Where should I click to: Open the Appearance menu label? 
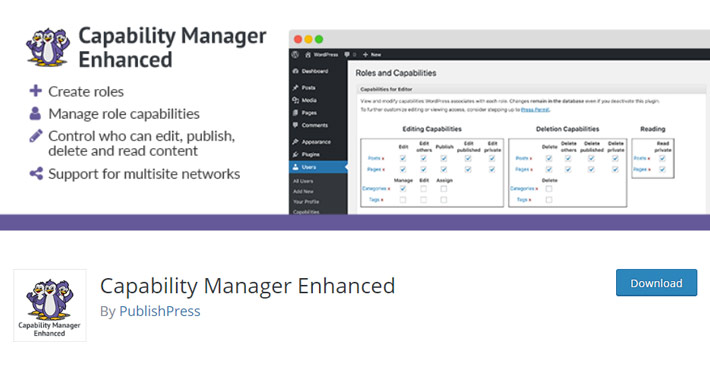coord(316,142)
